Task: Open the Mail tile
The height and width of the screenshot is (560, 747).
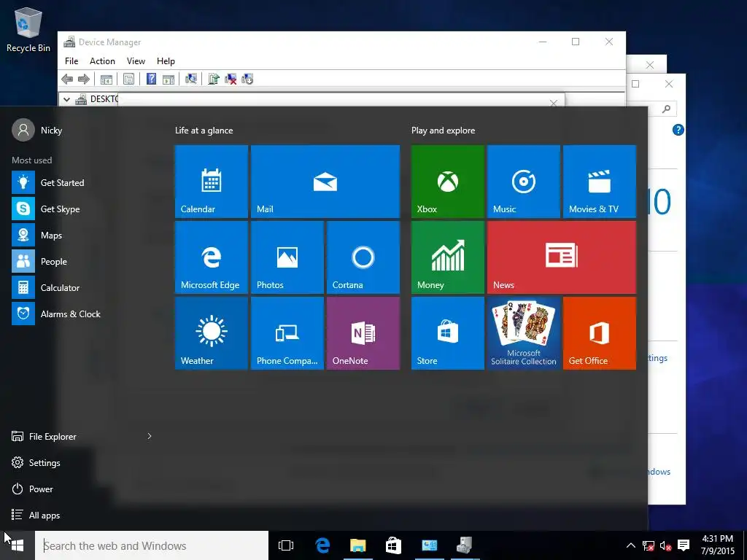Action: click(x=325, y=182)
